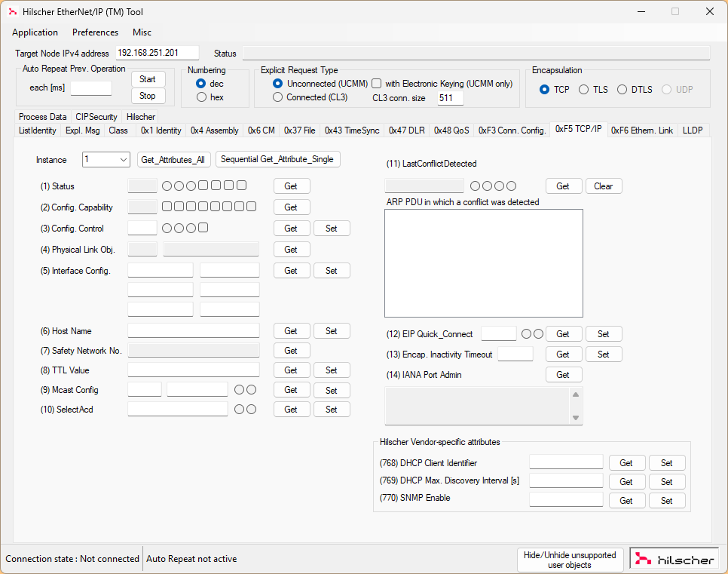
Task: Open the Class tab
Action: coord(118,130)
